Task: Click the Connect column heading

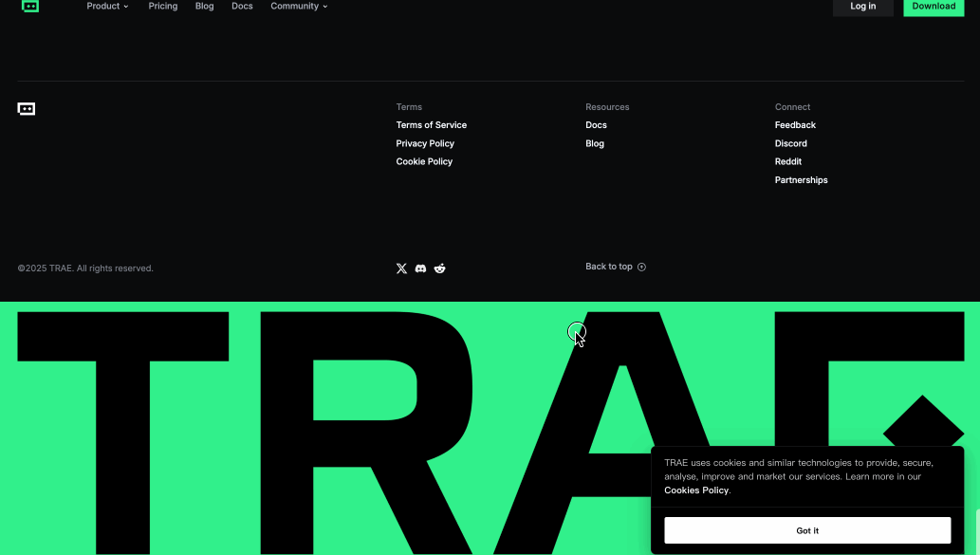Action: 792,107
